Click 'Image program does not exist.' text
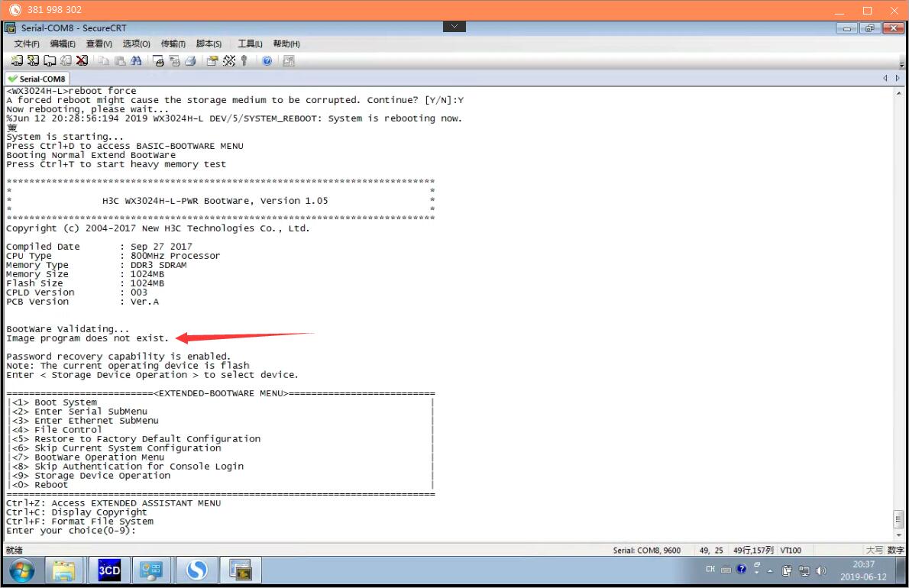The image size is (909, 588). tap(88, 338)
